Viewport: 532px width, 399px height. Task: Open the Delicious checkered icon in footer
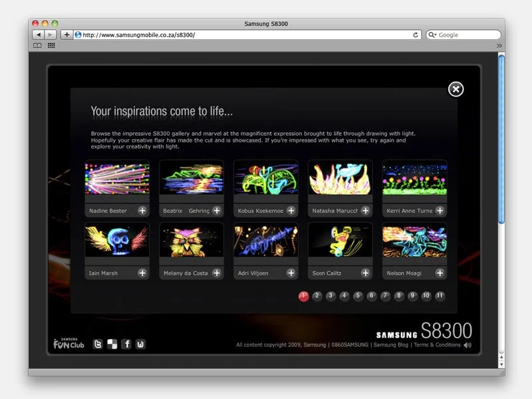point(112,344)
